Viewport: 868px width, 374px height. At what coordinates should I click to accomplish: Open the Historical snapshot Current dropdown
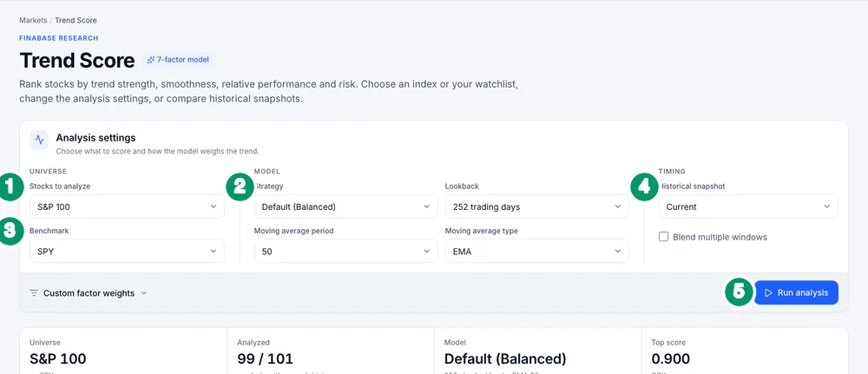pyautogui.click(x=748, y=207)
